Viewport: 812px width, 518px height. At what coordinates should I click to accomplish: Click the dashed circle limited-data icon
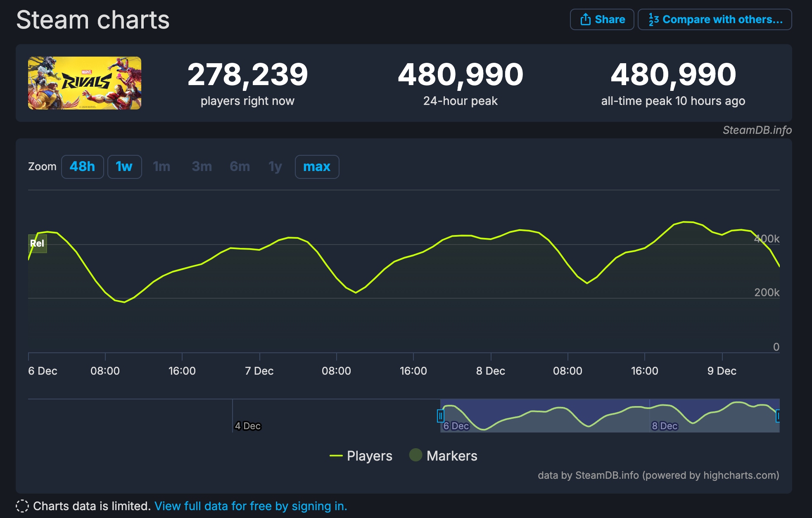(x=22, y=506)
